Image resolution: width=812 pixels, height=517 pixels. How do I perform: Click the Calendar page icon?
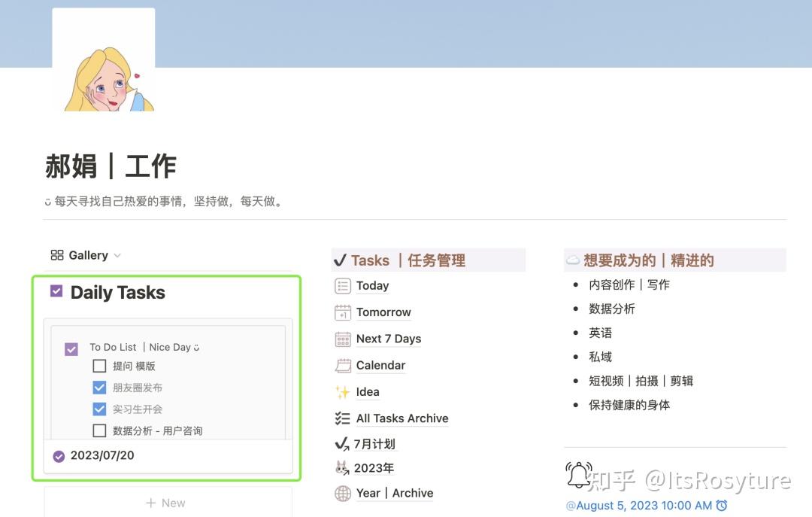click(342, 365)
